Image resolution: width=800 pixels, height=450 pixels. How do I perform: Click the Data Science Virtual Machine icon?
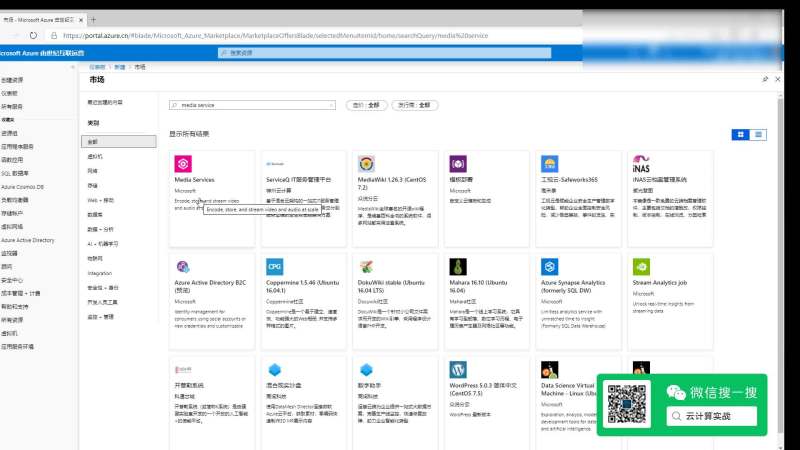[x=549, y=369]
